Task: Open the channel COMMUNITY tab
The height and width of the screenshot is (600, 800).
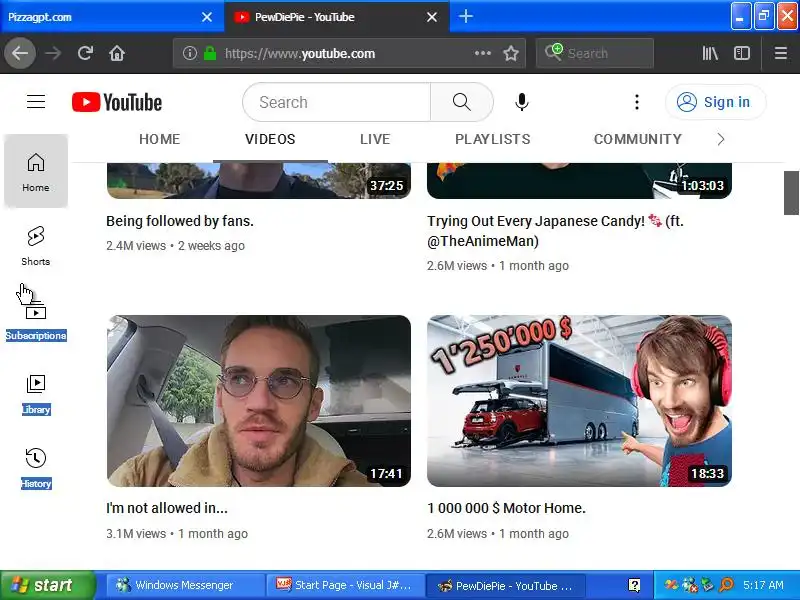Action: point(638,139)
